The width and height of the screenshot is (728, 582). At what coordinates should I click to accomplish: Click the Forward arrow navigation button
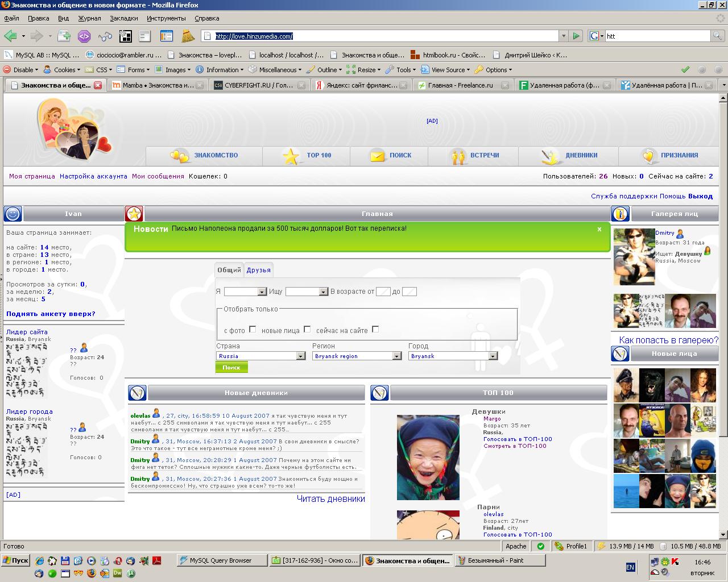[37, 36]
